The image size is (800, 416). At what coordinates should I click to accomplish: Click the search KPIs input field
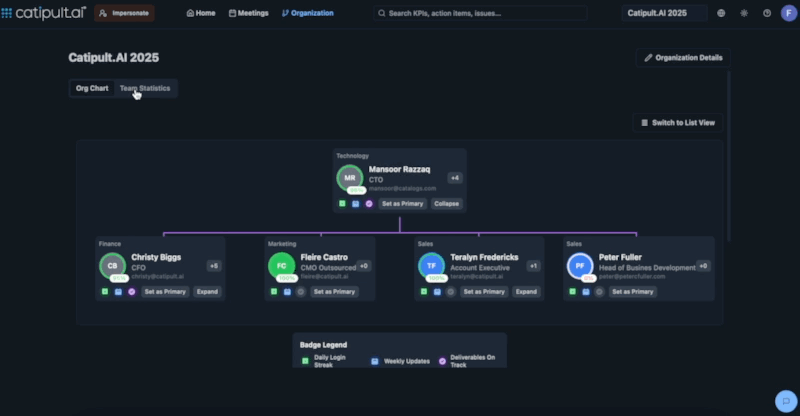click(490, 13)
